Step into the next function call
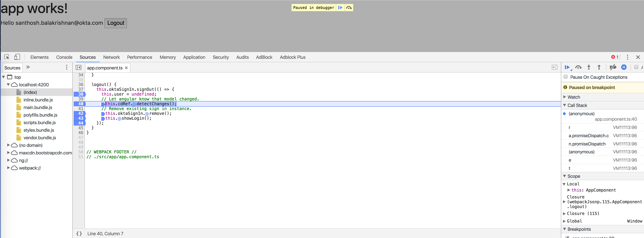Screen dimensions: 644x238 (589, 67)
